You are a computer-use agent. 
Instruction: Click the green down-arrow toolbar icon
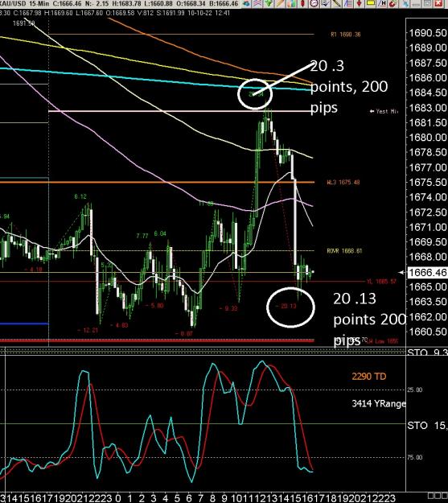point(269,3)
